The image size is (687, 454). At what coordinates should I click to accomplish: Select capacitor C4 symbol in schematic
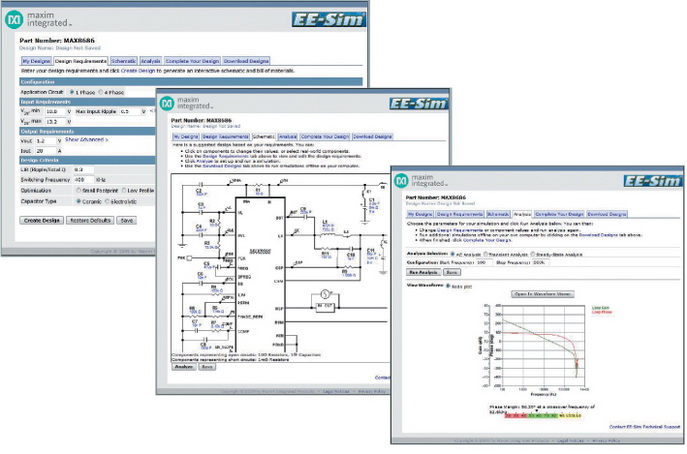(x=201, y=235)
